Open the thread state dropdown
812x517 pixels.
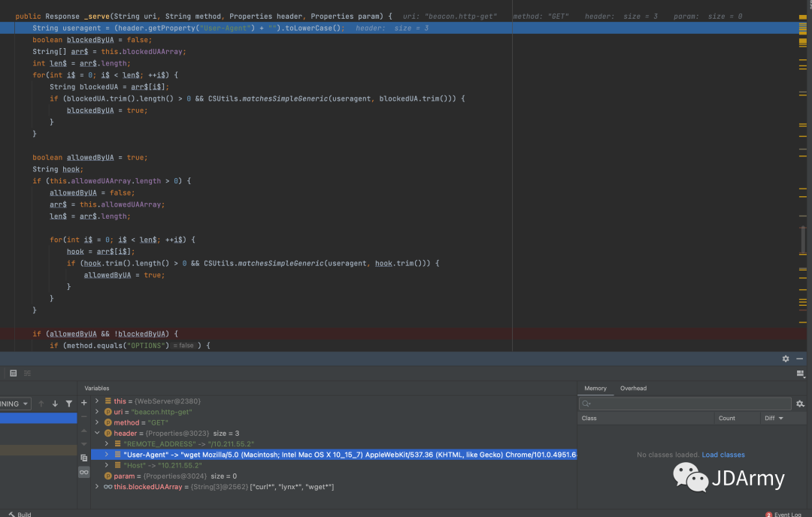[14, 404]
